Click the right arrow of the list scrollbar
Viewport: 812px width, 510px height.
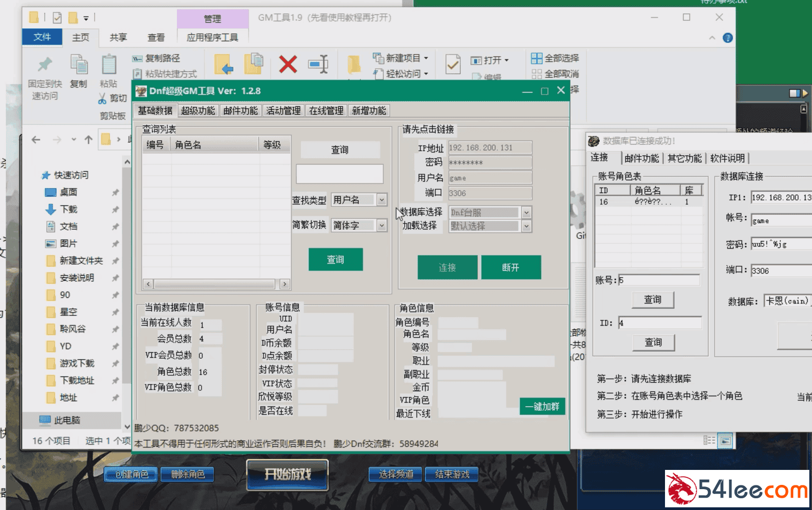pyautogui.click(x=285, y=284)
